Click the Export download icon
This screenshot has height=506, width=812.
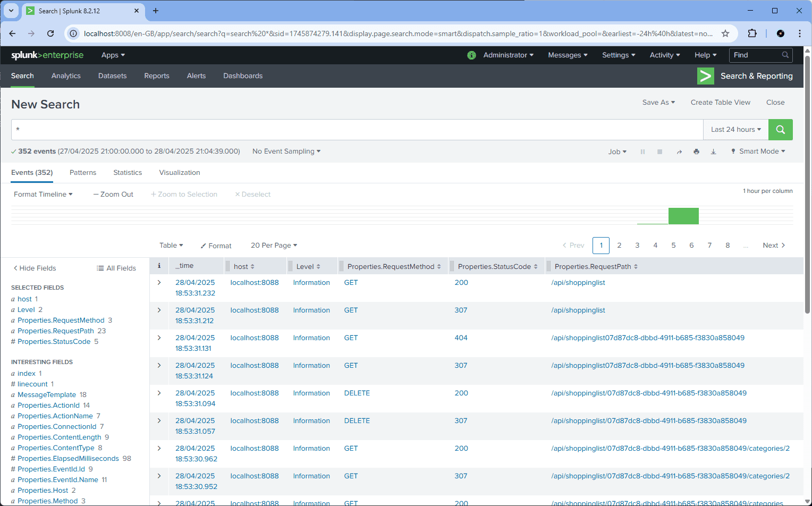tap(713, 152)
